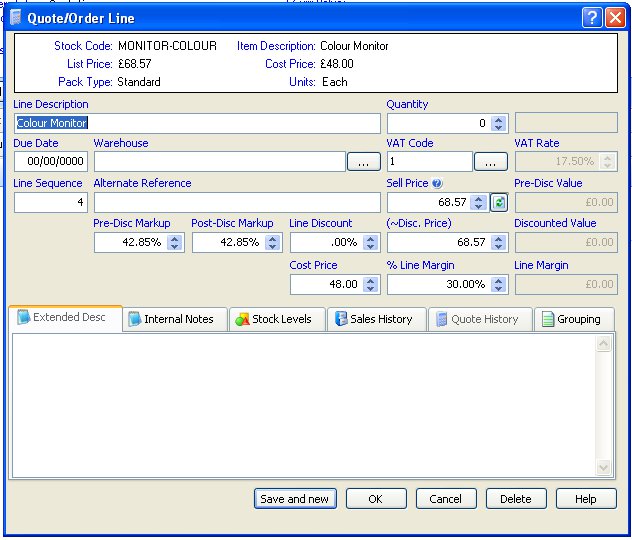Image resolution: width=632 pixels, height=540 pixels.
Task: Decrease Post-Disc Markup with the down arrow
Action: [272, 246]
